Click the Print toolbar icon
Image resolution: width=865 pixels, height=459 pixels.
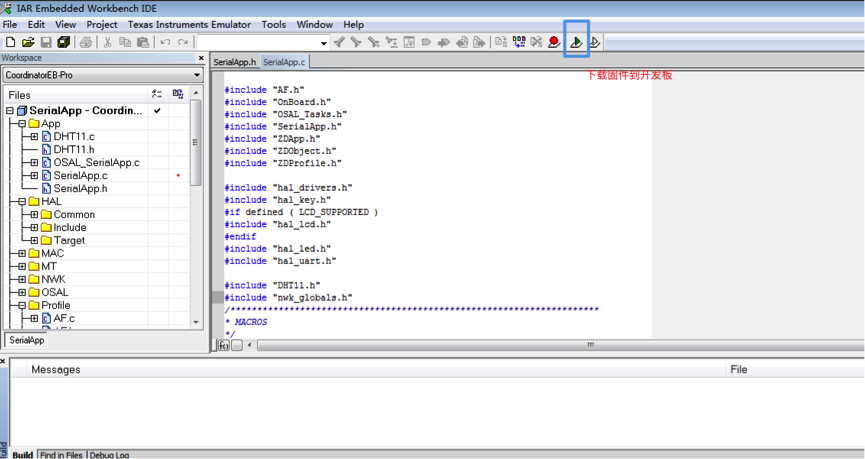point(86,42)
